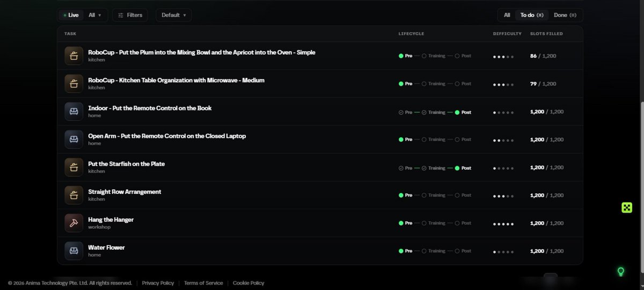Open the All dropdown beside Live

click(95, 15)
